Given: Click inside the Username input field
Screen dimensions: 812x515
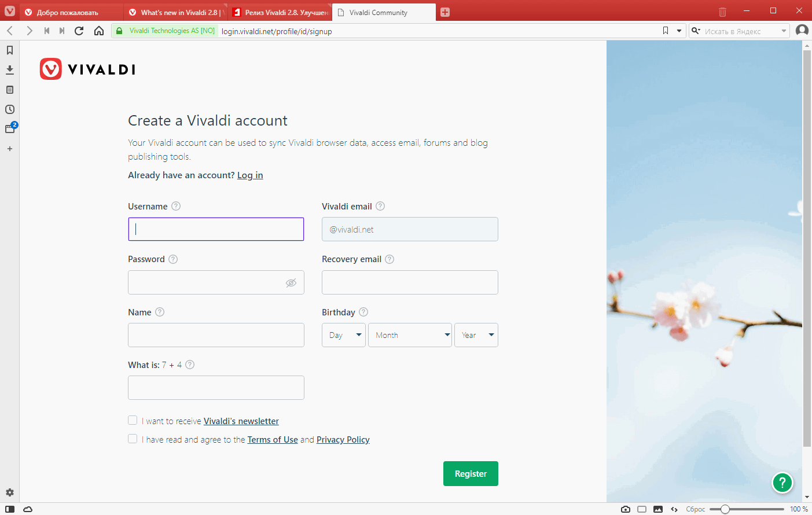Looking at the screenshot, I should [x=215, y=229].
